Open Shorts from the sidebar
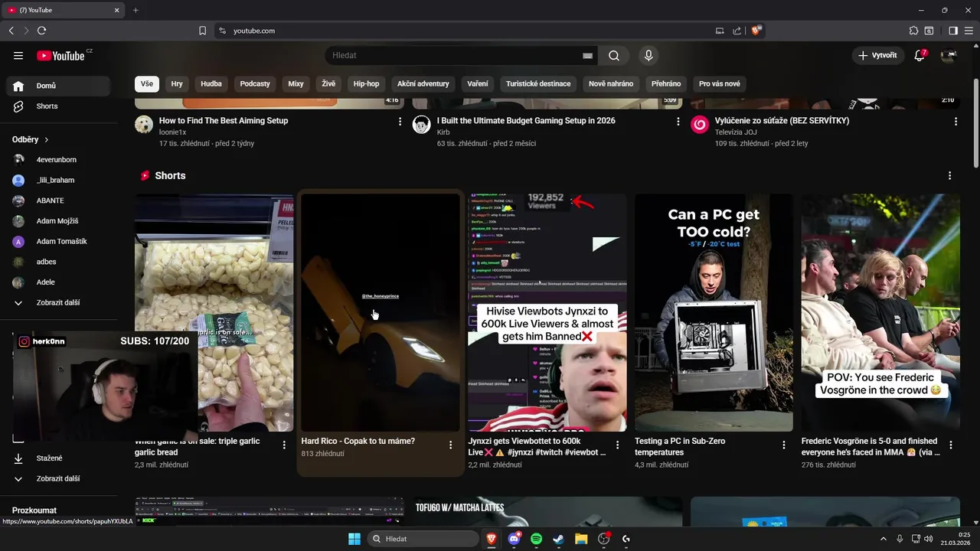Image resolution: width=980 pixels, height=551 pixels. click(57, 106)
